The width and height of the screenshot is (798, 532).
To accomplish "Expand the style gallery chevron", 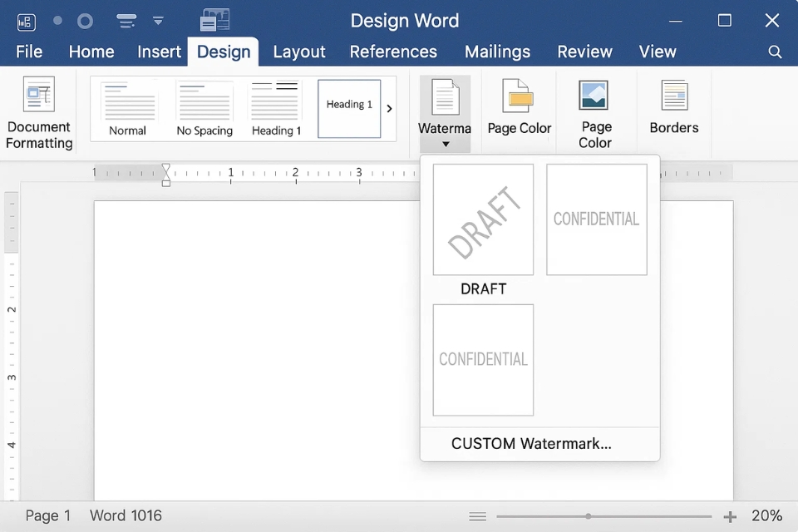I will click(389, 109).
